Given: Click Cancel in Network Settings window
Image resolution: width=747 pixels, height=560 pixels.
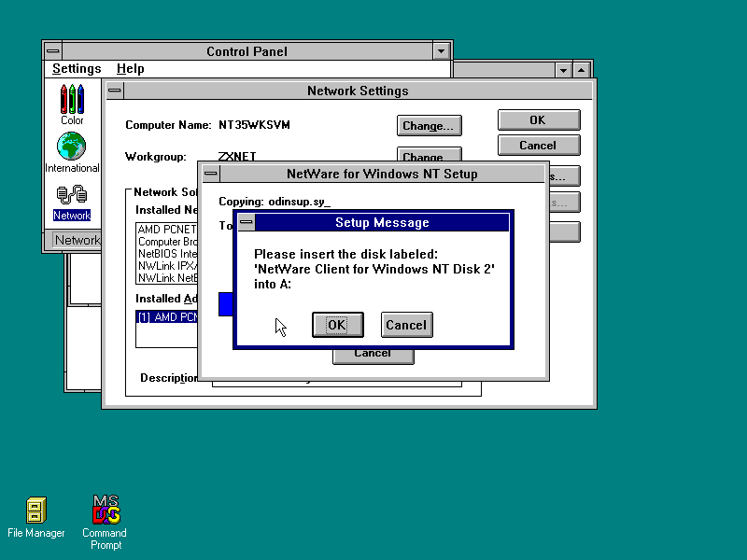Looking at the screenshot, I should tap(539, 146).
